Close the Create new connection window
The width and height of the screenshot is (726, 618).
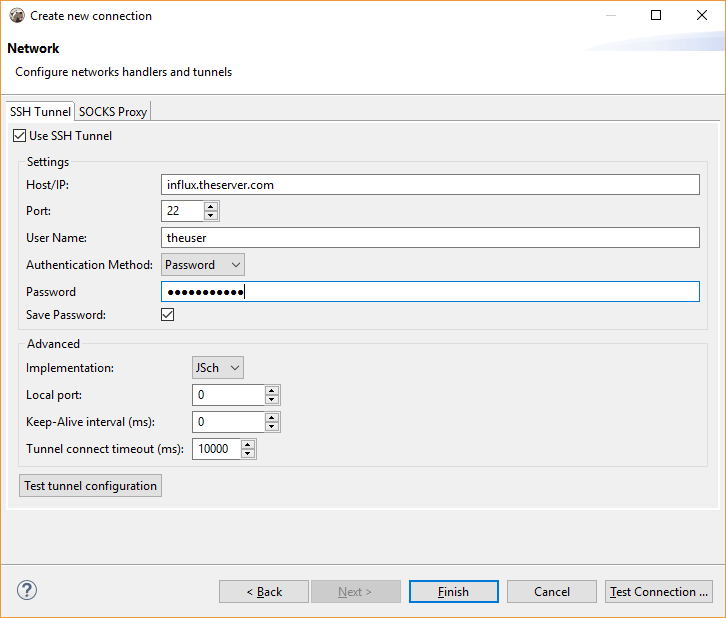click(701, 15)
